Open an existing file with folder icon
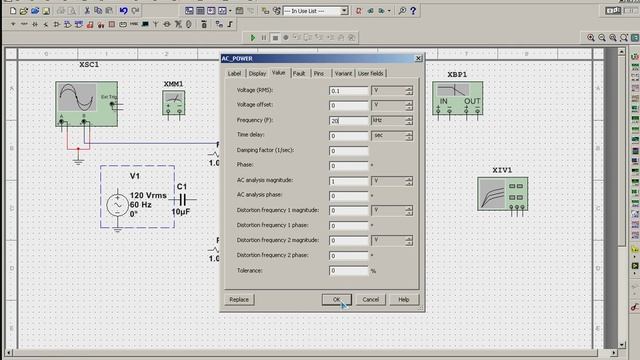Image resolution: width=640 pixels, height=360 pixels. click(x=24, y=11)
